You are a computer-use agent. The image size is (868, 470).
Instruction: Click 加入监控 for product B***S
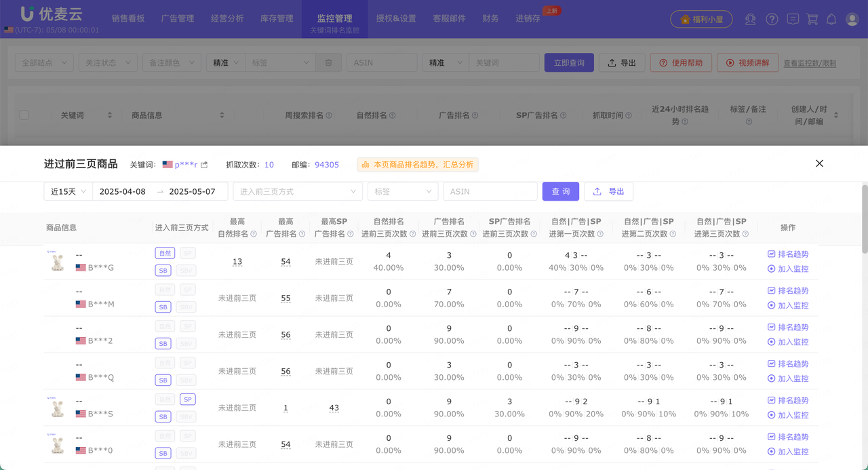pos(788,415)
